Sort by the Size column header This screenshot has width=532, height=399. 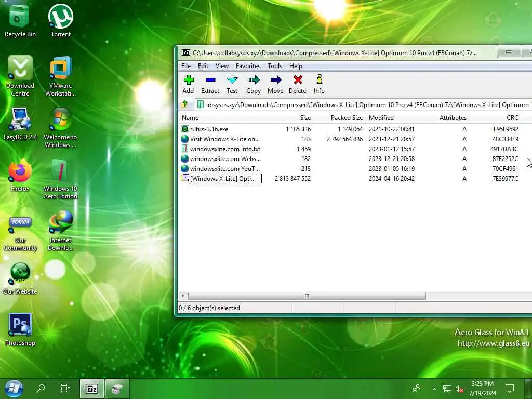coord(287,118)
